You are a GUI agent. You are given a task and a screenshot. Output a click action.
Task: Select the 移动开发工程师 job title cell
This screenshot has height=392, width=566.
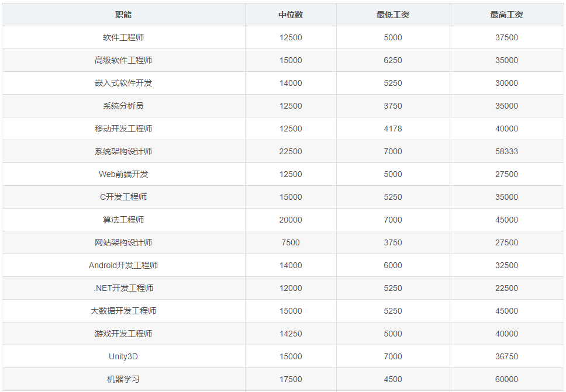123,129
